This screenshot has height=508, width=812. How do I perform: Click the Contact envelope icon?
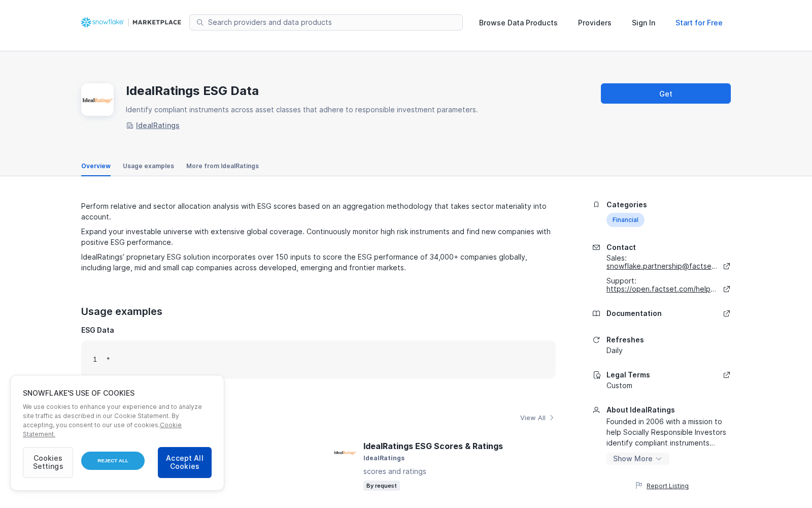tap(596, 247)
